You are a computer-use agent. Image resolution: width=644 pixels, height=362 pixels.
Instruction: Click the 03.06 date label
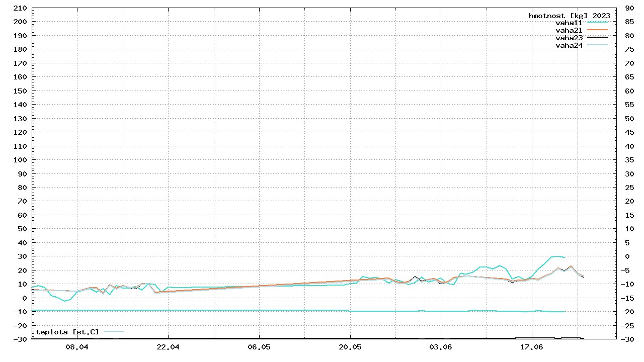click(x=441, y=347)
